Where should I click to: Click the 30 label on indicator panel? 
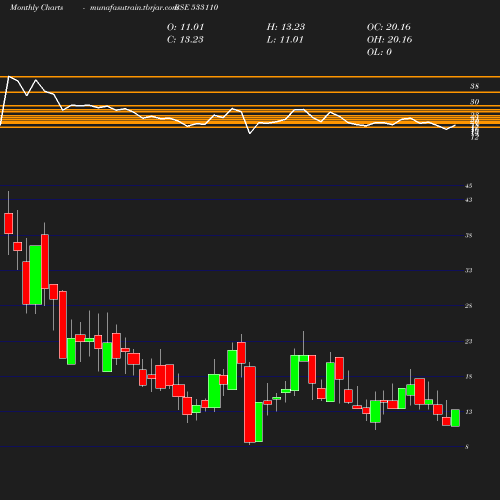(474, 102)
